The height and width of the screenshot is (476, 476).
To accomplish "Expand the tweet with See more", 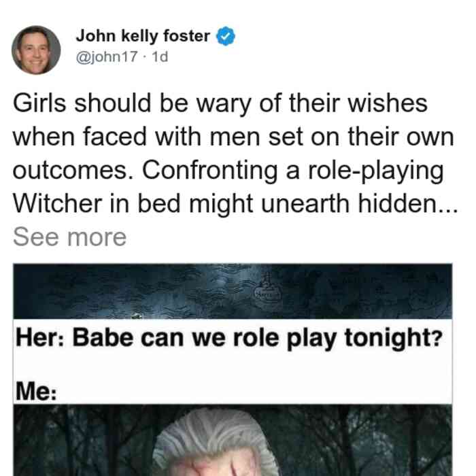I will [69, 237].
